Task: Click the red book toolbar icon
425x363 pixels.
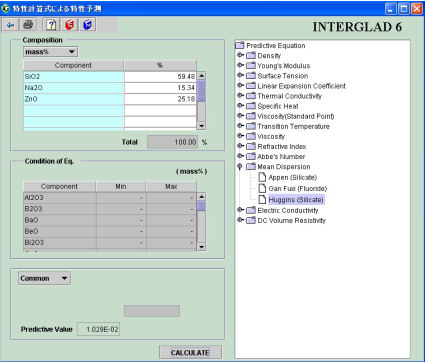Action: tap(69, 25)
